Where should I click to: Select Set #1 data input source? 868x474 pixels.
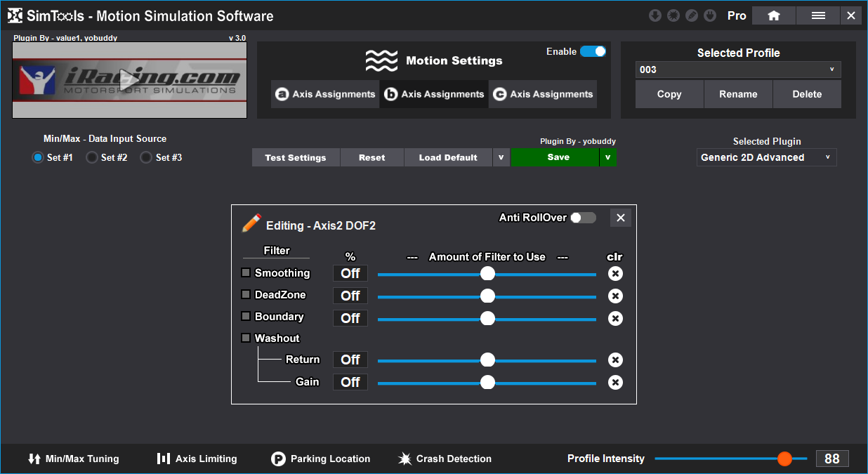click(x=38, y=157)
